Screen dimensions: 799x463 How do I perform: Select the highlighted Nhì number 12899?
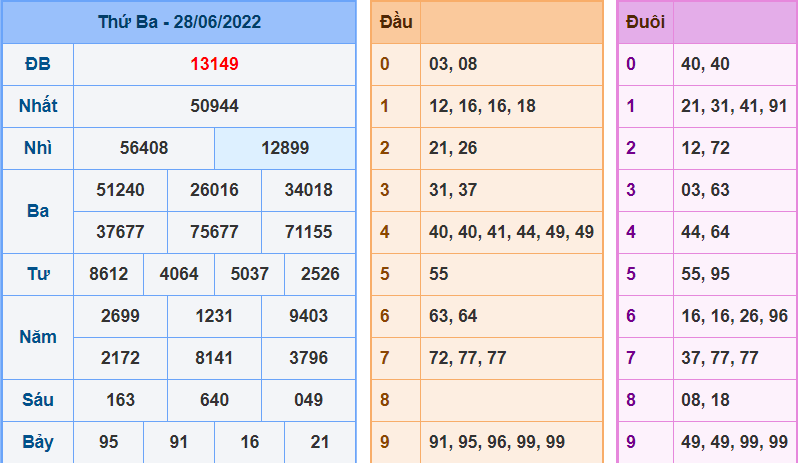click(x=285, y=148)
